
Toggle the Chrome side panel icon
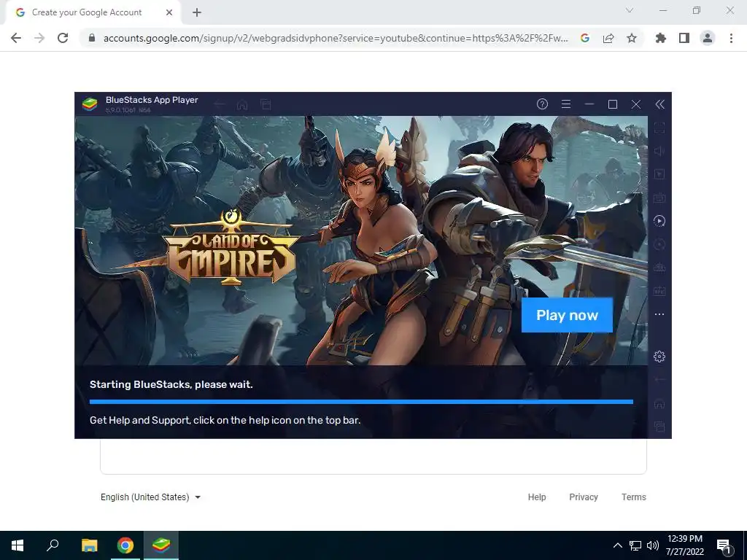pyautogui.click(x=684, y=38)
